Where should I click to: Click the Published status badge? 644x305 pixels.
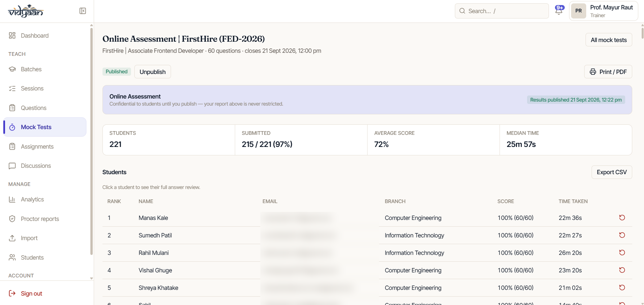click(117, 72)
